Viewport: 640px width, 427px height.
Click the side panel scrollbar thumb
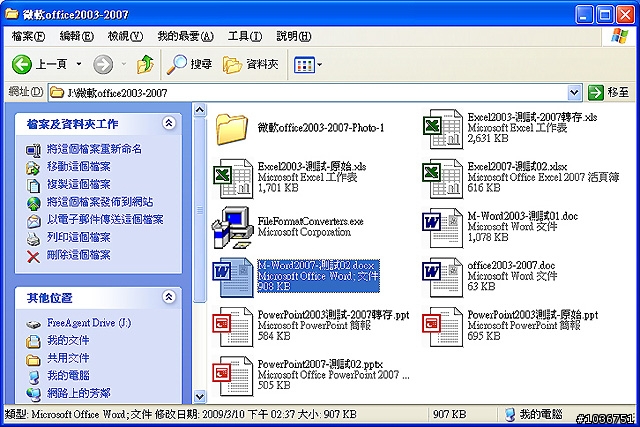(x=200, y=210)
